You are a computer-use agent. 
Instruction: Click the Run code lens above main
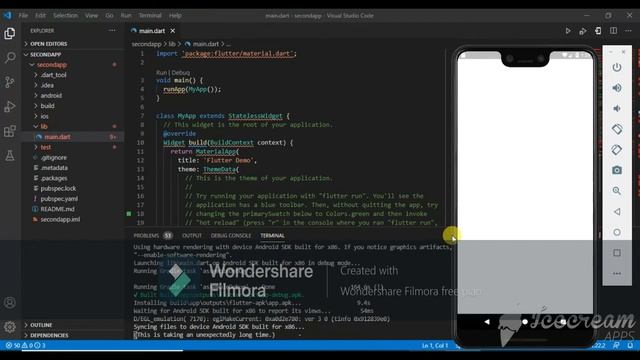click(x=162, y=73)
